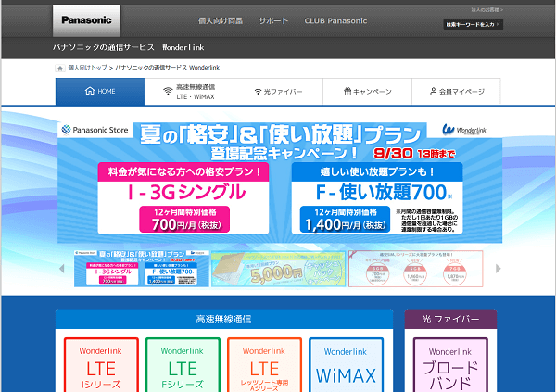This screenshot has height=392, width=556.
Task: Open the Wonderlink ブロードバンド card
Action: point(450,365)
